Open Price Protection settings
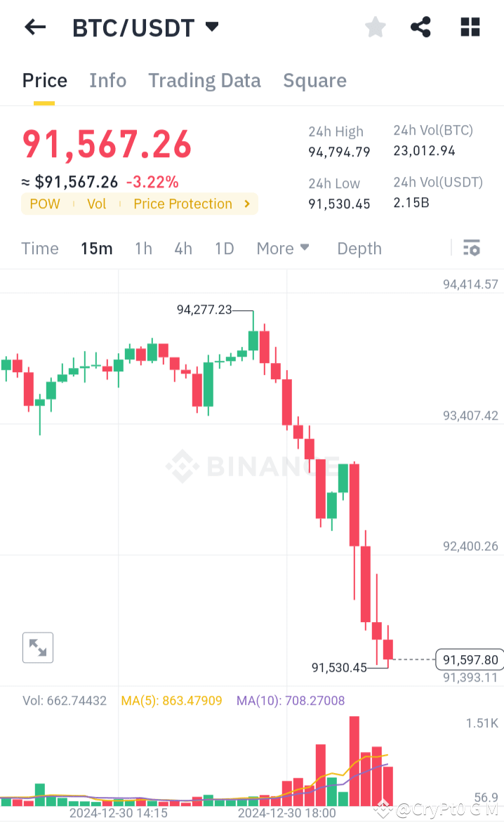 coord(183,204)
